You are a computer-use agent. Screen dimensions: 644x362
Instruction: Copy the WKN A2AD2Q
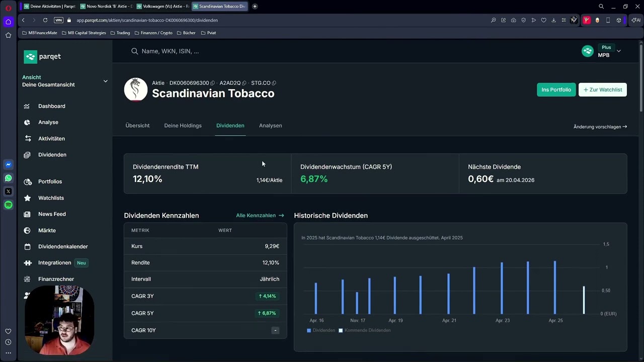244,83
